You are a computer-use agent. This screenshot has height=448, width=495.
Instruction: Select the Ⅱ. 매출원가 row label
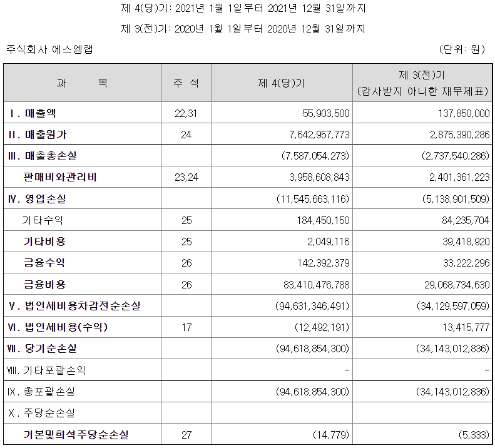point(38,135)
